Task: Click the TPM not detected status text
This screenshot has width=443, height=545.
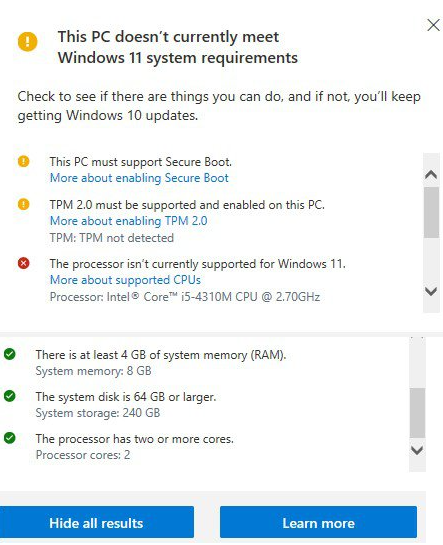Action: [x=112, y=238]
